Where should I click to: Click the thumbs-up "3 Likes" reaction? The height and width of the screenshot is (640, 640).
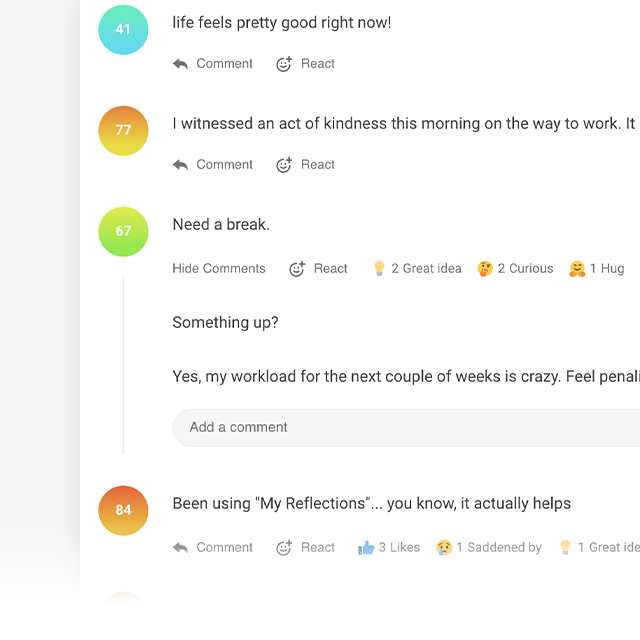pos(389,547)
